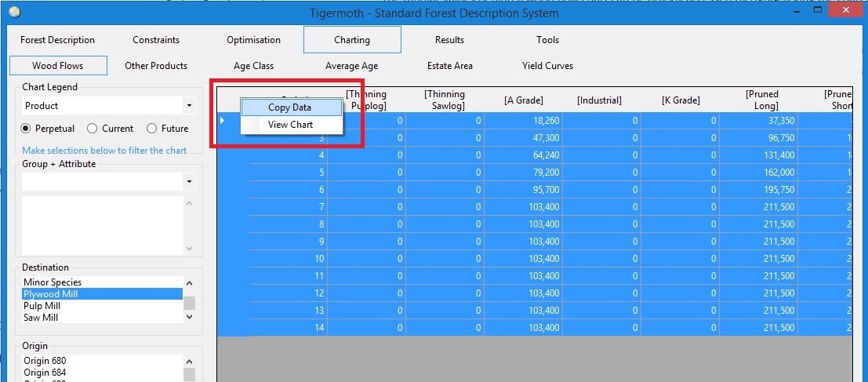The image size is (868, 382).
Task: Click the Pruned Long cell 96,750
Action: tap(759, 138)
